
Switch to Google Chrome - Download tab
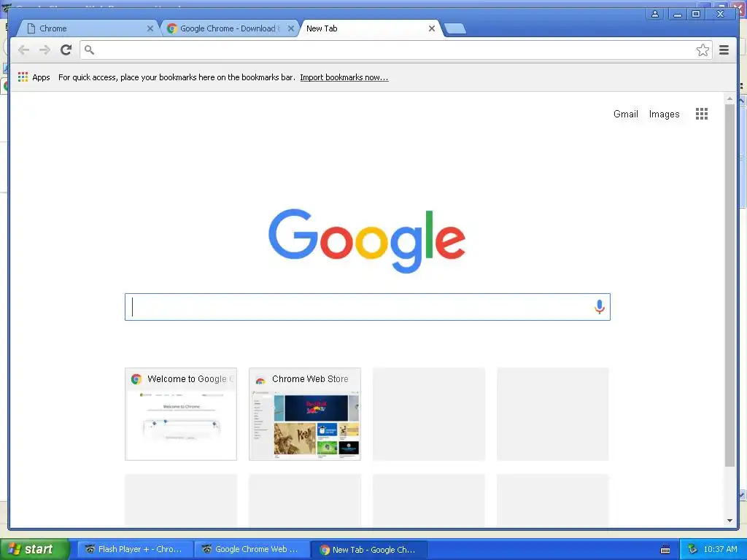pos(231,28)
